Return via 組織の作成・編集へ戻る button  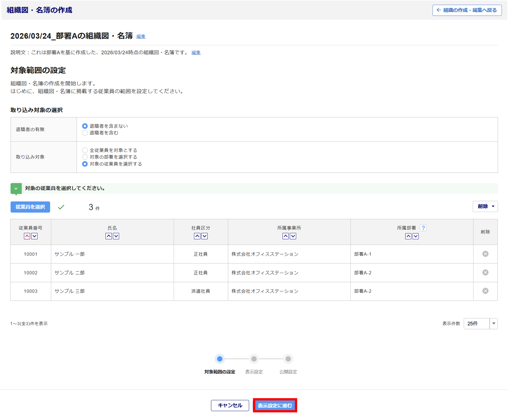(467, 10)
